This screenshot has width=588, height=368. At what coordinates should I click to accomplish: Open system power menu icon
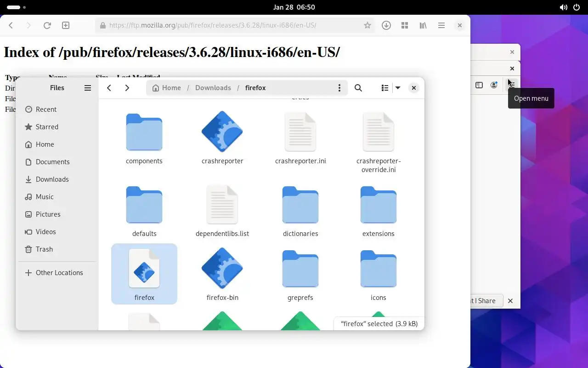pos(577,7)
